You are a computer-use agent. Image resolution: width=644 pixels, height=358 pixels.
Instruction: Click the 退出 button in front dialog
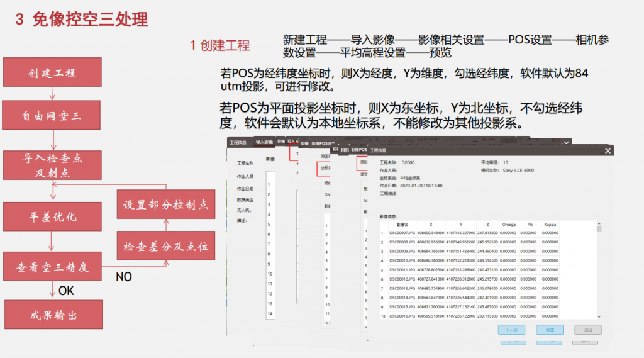pos(588,330)
